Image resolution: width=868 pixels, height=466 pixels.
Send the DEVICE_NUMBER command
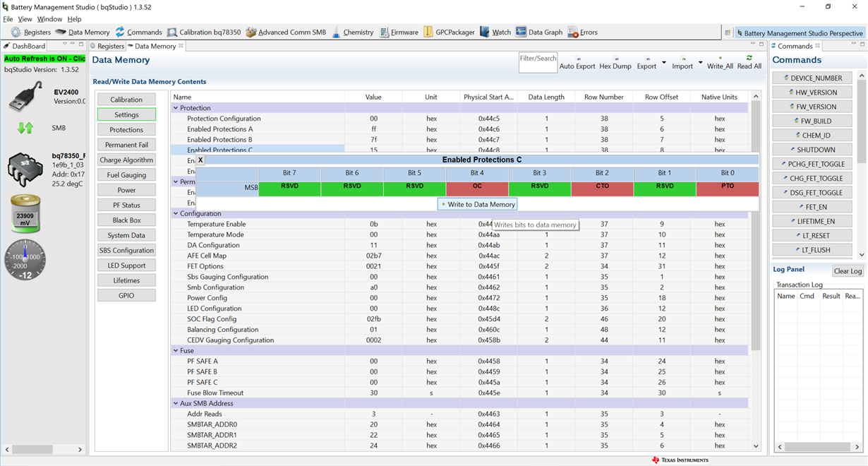click(812, 78)
